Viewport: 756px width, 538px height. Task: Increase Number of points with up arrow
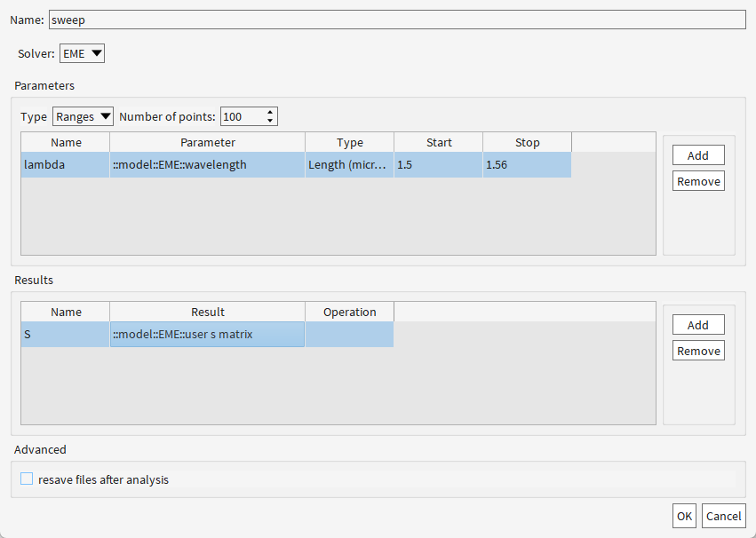tap(270, 112)
